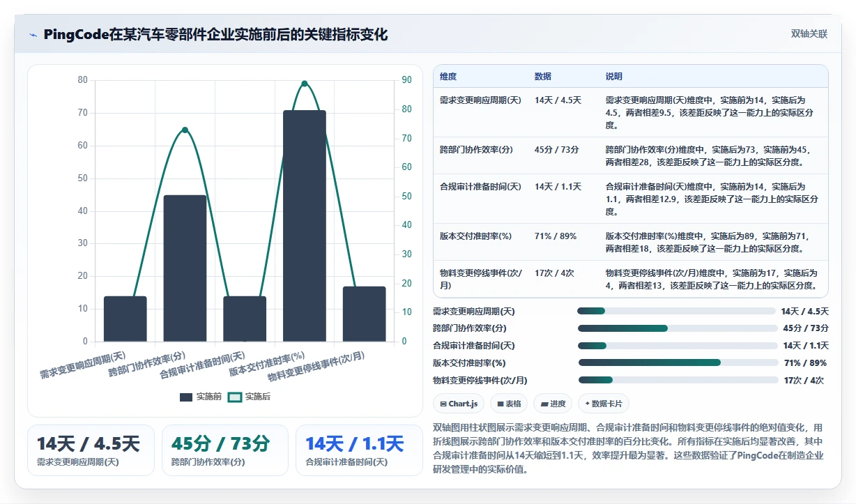
Task: Click the tallest bar for 版本交付准时率
Action: click(x=305, y=226)
